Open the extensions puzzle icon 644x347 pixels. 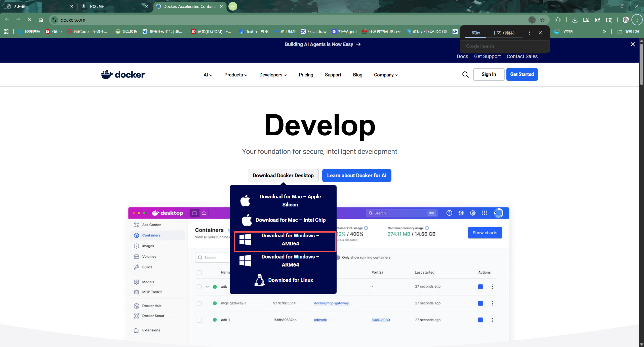pos(558,20)
